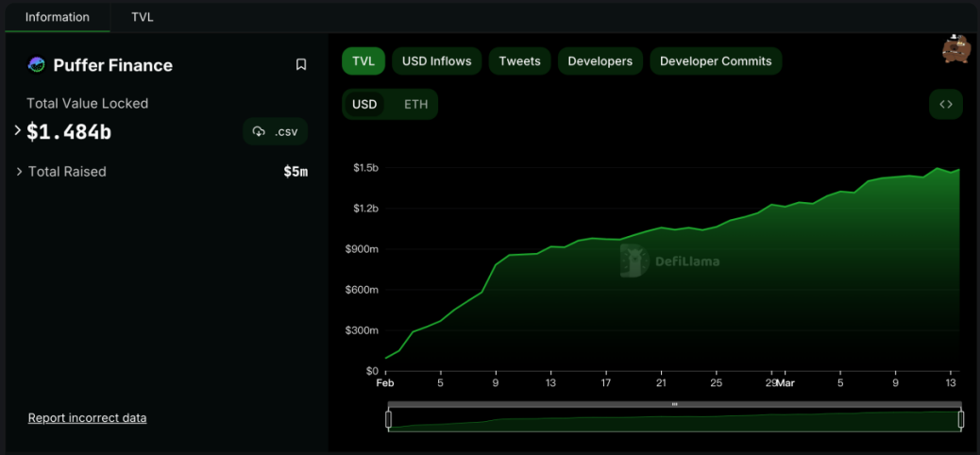This screenshot has height=455, width=980.
Task: Switch to the Information tab
Action: click(58, 18)
